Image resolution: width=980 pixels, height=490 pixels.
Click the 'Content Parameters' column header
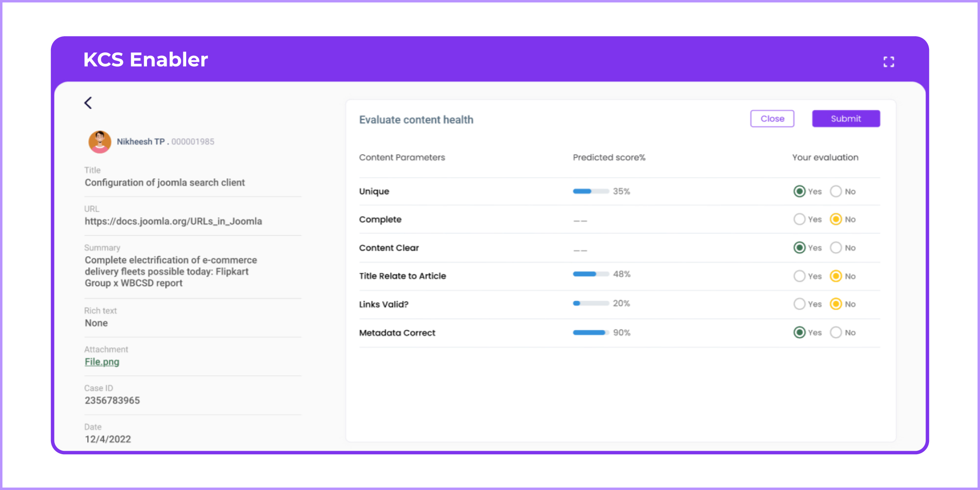coord(402,157)
